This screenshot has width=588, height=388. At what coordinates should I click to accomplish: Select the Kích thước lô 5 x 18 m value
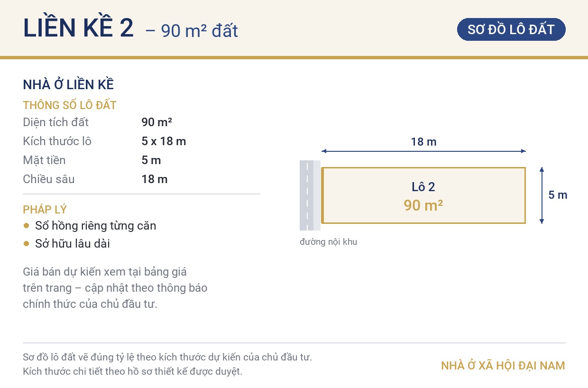tap(164, 141)
